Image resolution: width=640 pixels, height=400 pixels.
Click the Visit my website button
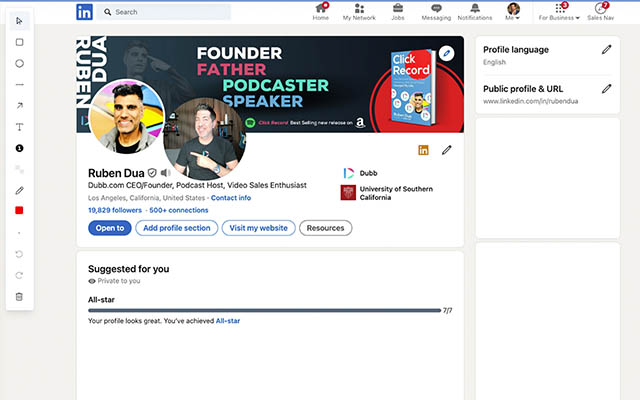point(258,228)
